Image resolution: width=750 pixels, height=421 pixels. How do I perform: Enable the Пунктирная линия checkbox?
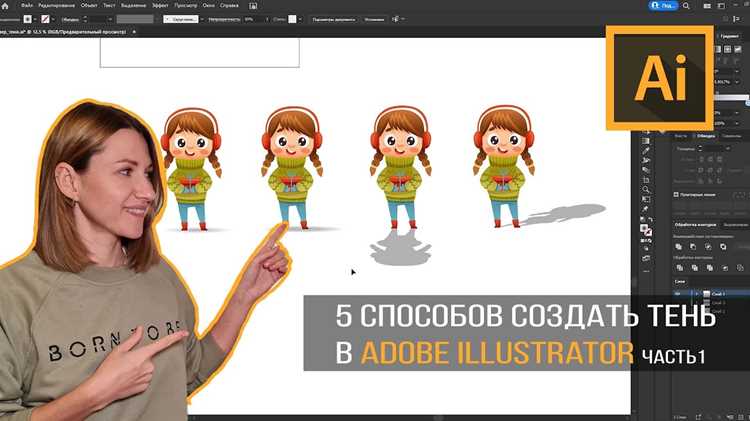[x=676, y=195]
